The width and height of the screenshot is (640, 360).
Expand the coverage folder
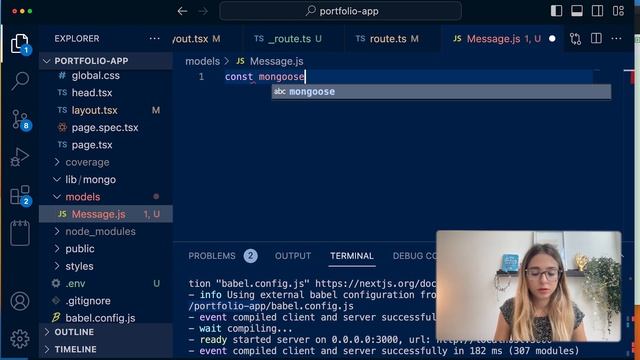(106, 162)
